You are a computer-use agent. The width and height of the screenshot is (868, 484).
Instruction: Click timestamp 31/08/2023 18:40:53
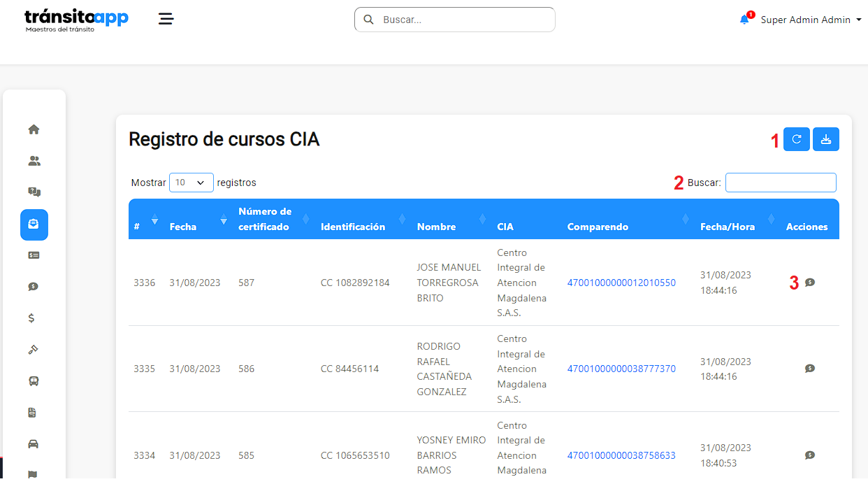click(725, 455)
